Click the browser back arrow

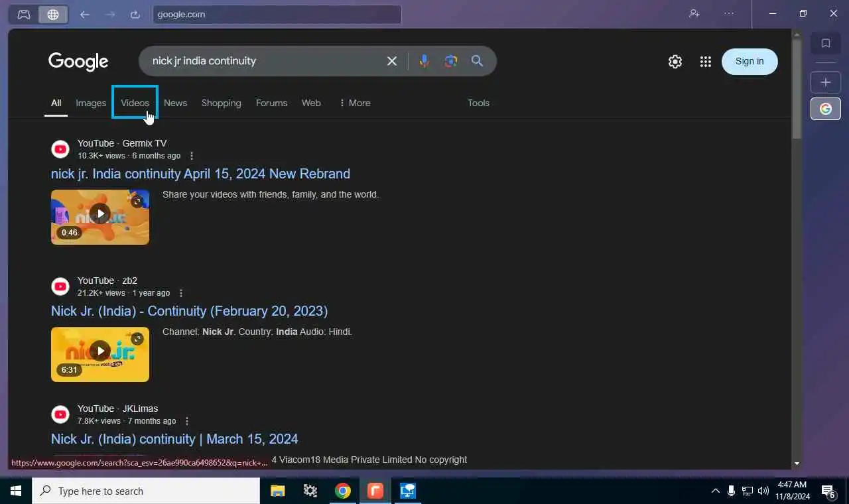[x=84, y=14]
